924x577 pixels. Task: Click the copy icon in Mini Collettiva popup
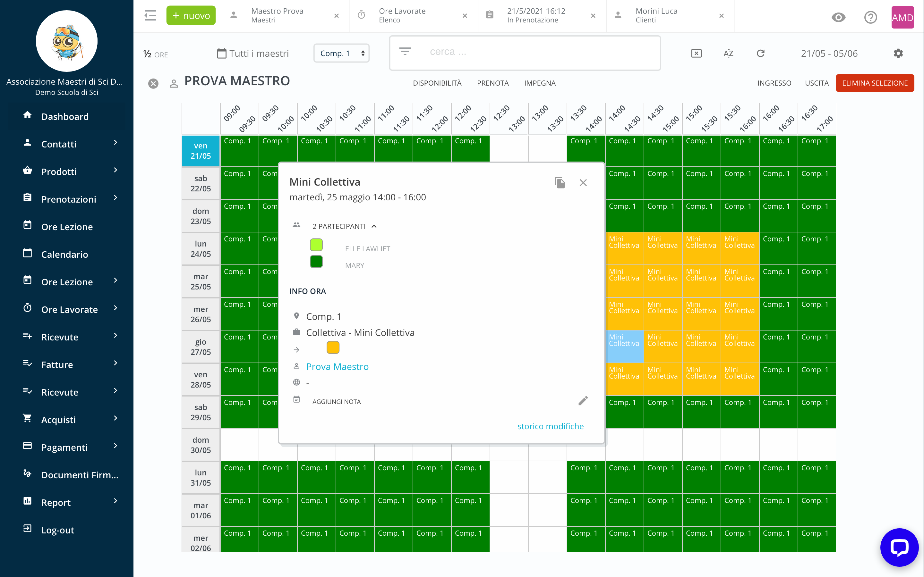click(x=560, y=183)
